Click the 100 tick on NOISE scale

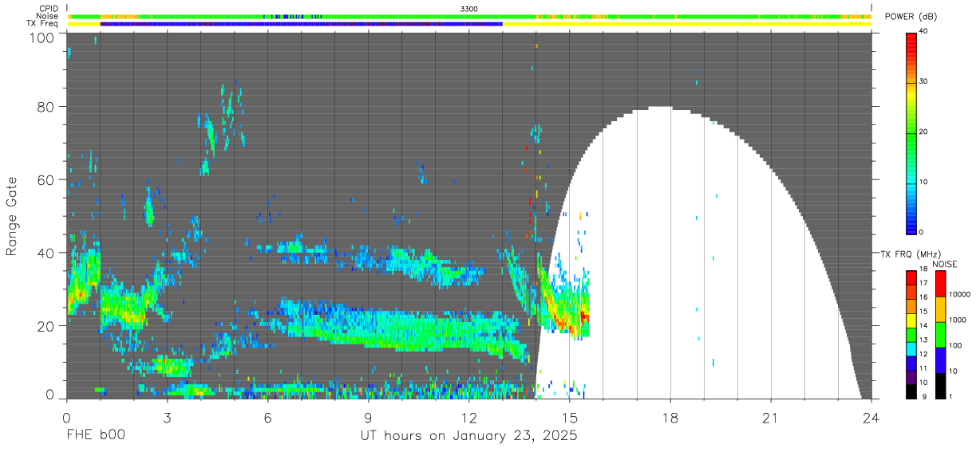[x=955, y=346]
